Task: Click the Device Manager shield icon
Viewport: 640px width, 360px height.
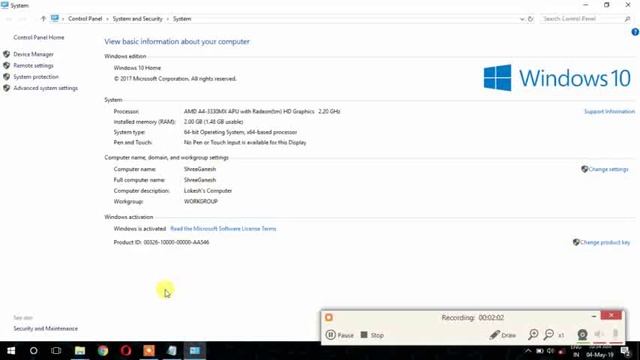Action: 7,54
